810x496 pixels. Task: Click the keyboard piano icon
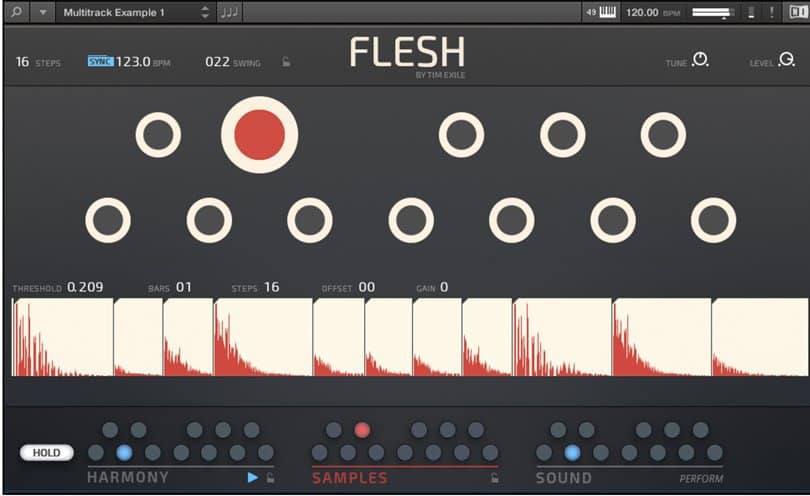point(606,13)
